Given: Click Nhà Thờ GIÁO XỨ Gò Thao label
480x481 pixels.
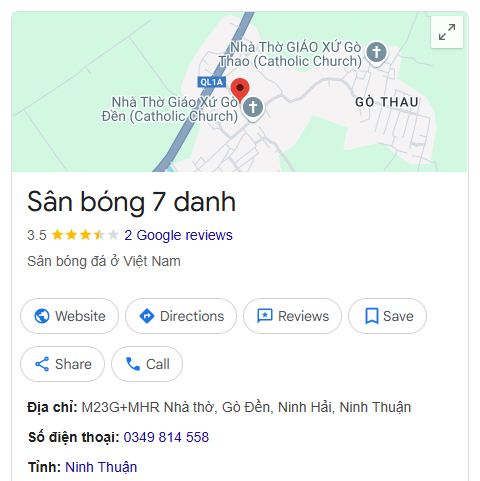Looking at the screenshot, I should [x=290, y=54].
